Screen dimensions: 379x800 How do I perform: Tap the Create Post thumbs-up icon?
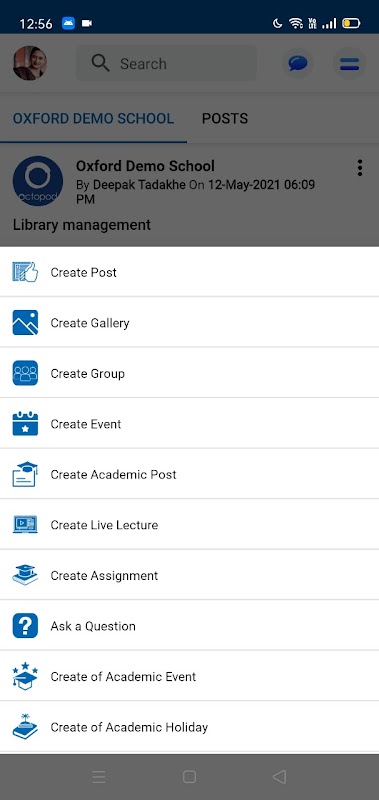[x=25, y=272]
